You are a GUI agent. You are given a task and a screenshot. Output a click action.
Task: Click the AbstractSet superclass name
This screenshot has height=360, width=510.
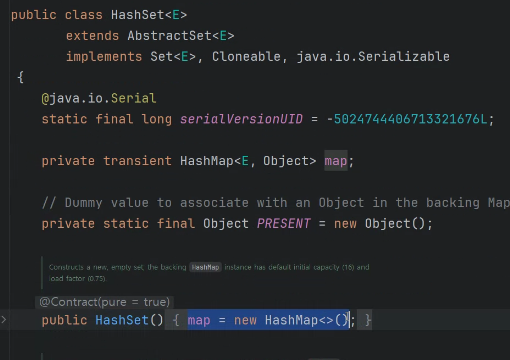pyautogui.click(x=169, y=36)
